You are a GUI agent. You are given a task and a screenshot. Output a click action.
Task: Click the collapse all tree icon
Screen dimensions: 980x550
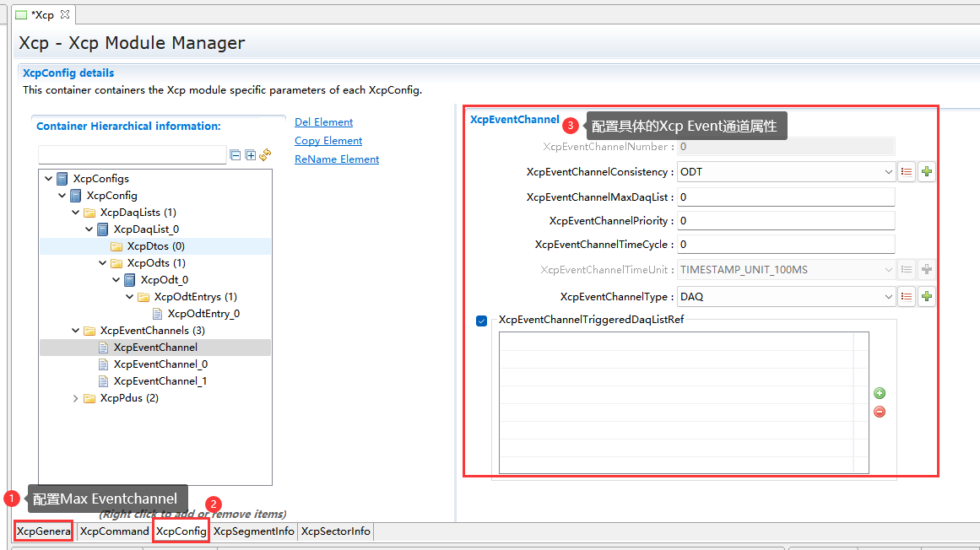click(236, 155)
